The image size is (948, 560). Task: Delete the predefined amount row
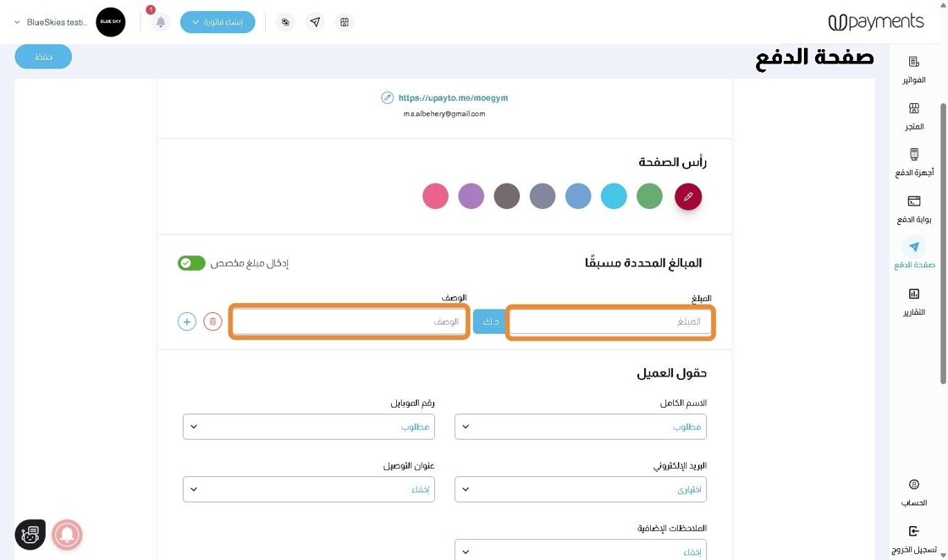212,321
